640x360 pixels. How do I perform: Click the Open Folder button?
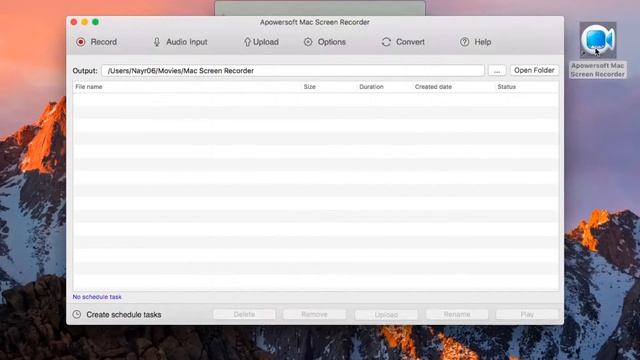[x=534, y=70]
